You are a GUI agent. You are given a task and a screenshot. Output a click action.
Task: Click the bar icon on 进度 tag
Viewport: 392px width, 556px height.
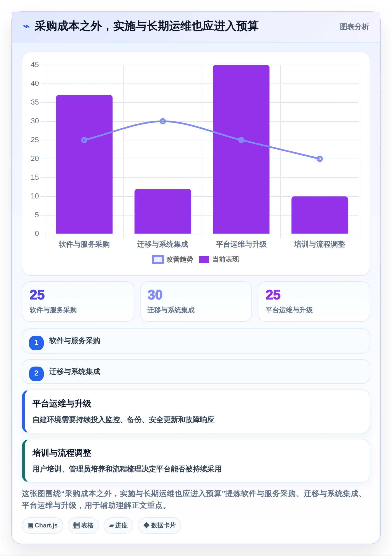click(x=112, y=526)
